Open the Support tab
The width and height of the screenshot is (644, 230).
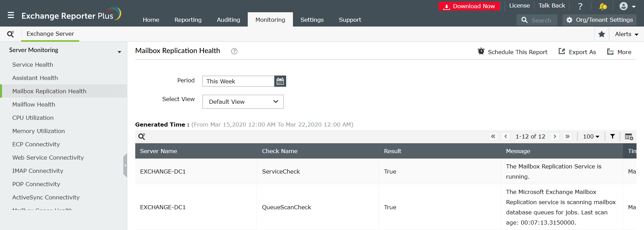[x=350, y=20]
